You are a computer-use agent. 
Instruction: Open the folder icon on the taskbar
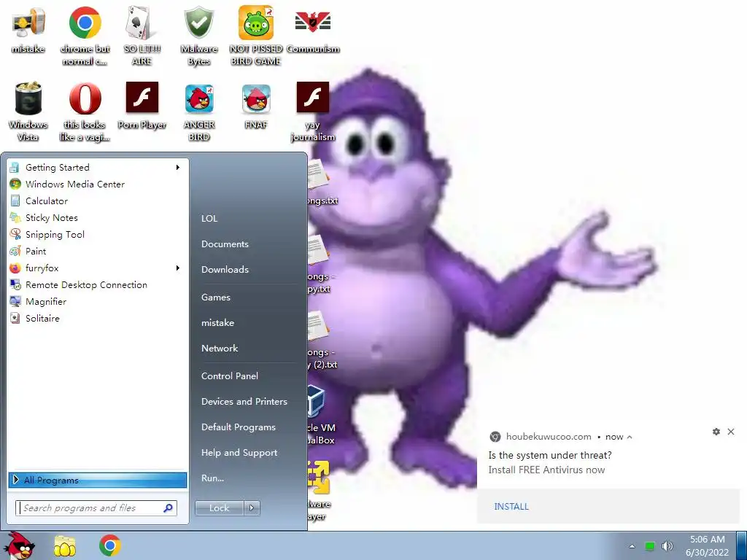pos(65,546)
